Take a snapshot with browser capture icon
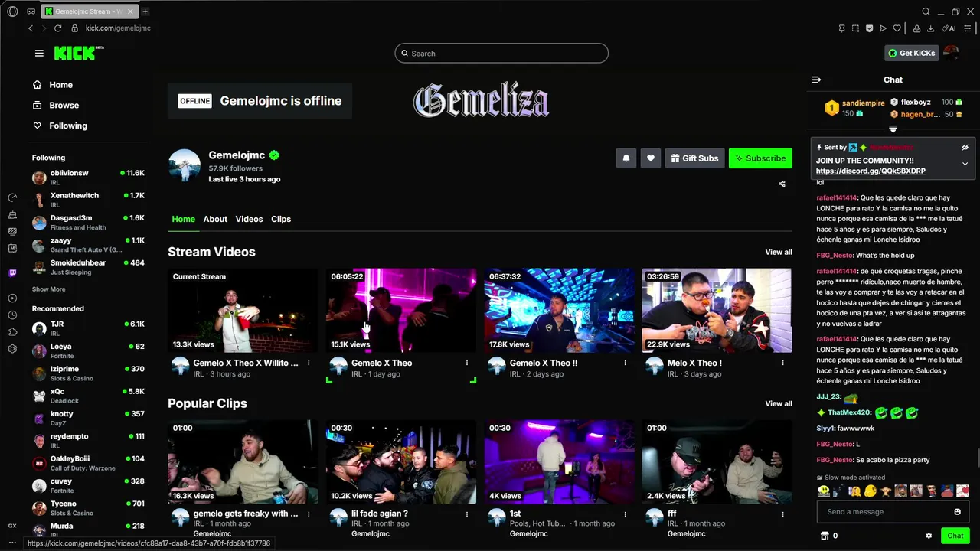The width and height of the screenshot is (980, 551). coord(855,28)
